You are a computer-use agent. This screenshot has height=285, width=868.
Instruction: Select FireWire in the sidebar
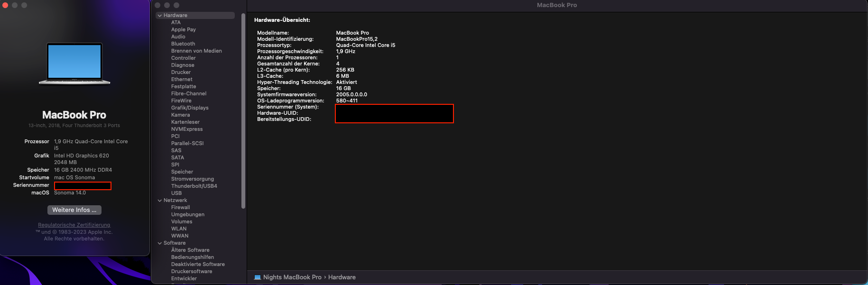(x=181, y=101)
